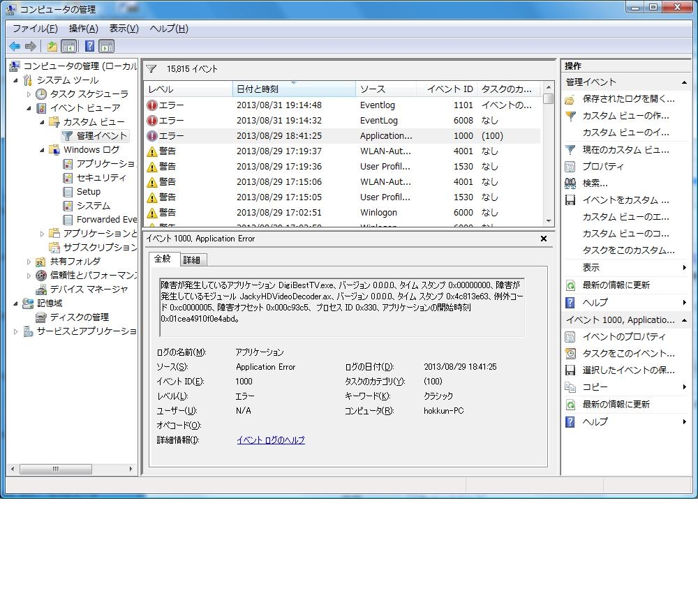The image size is (698, 616).
Task: Open the ヘルプ menu in the menu bar
Action: (x=169, y=29)
